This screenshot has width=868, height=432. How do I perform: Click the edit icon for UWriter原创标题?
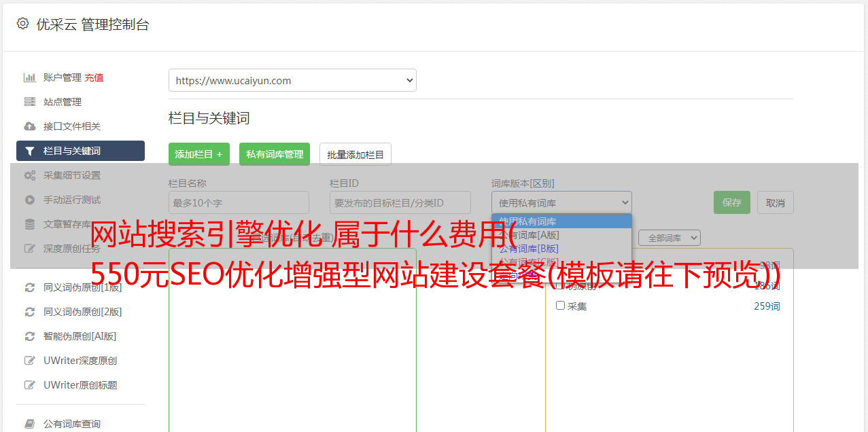click(x=29, y=385)
